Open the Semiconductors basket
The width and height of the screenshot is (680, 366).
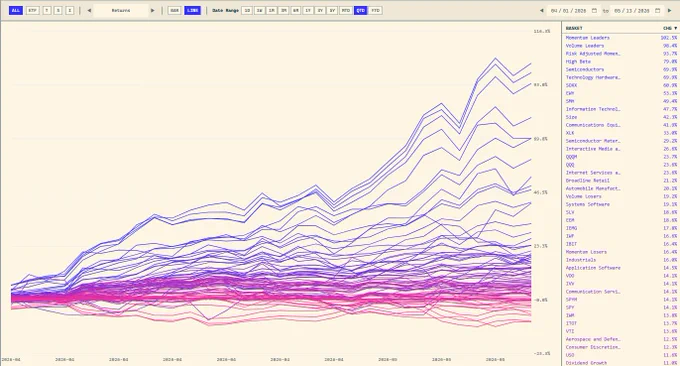tap(621, 69)
